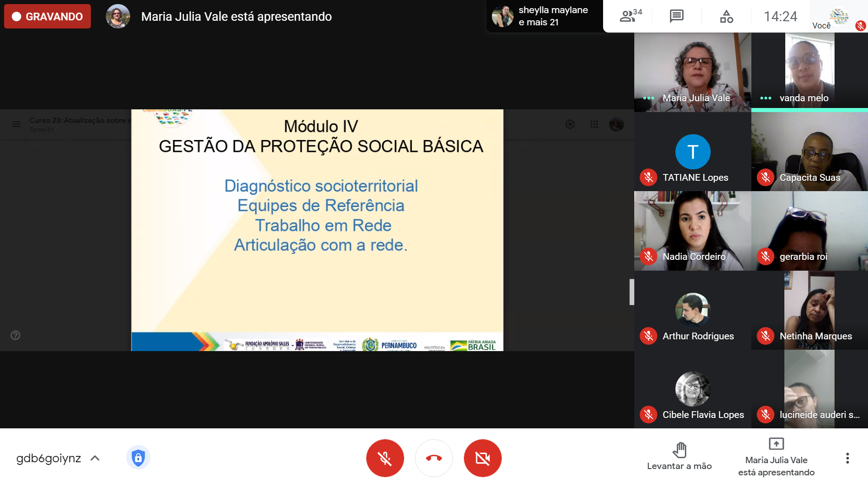This screenshot has width=868, height=488.
Task: Toggle Levantar a mão raise hand
Action: [679, 456]
